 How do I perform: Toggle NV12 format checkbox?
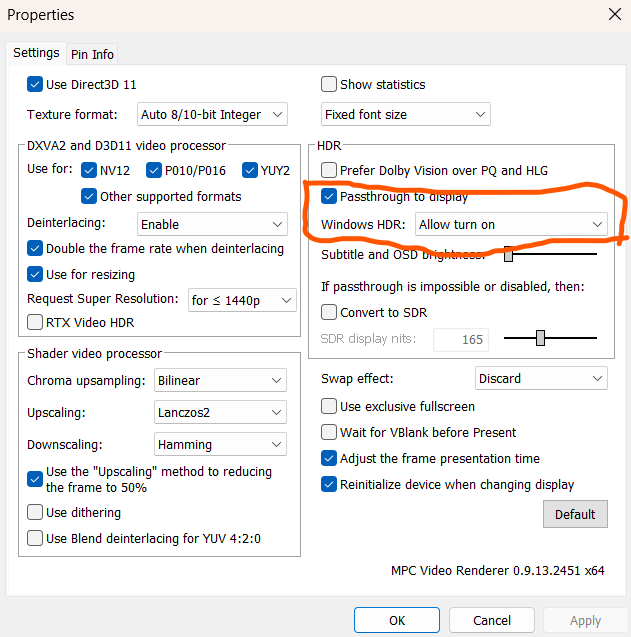point(89,171)
